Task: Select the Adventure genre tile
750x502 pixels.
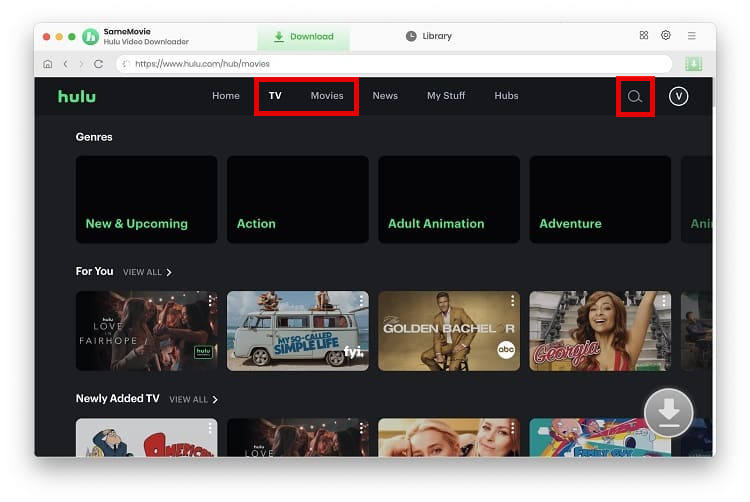Action: tap(600, 199)
